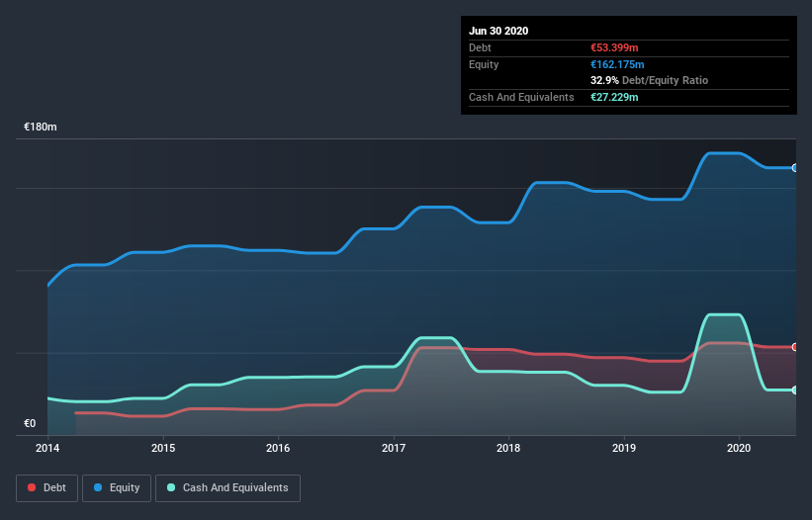The image size is (812, 520).
Task: Click the 2016 x-axis label
Action: pyautogui.click(x=278, y=448)
